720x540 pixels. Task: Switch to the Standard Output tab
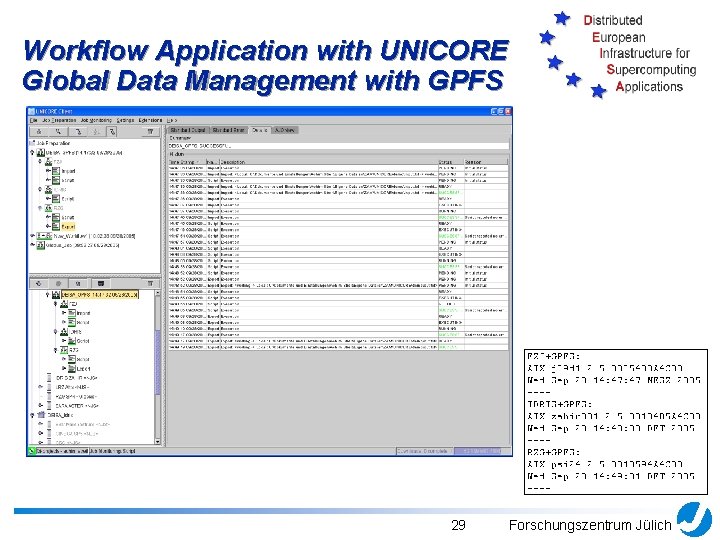(x=188, y=130)
